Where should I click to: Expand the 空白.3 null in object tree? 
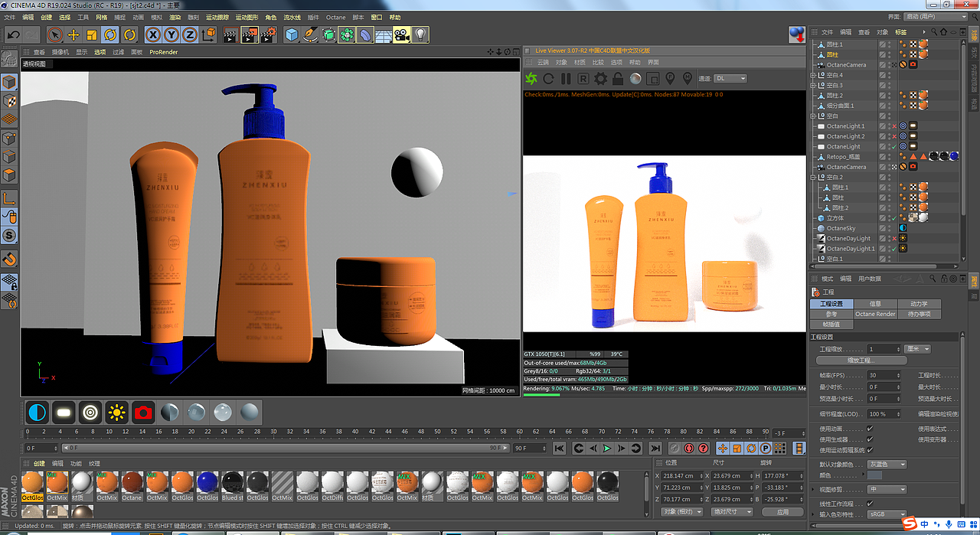click(x=813, y=85)
